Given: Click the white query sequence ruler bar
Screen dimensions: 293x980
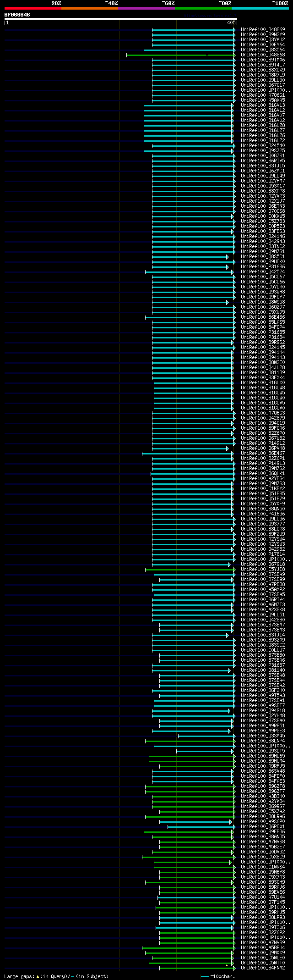Looking at the screenshot, I should coord(120,19).
